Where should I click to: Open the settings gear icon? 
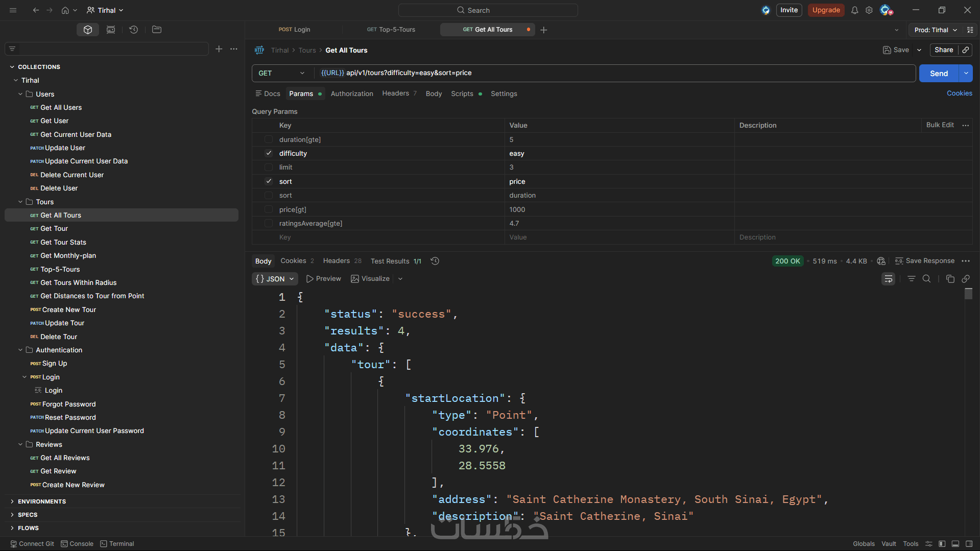[x=869, y=10]
